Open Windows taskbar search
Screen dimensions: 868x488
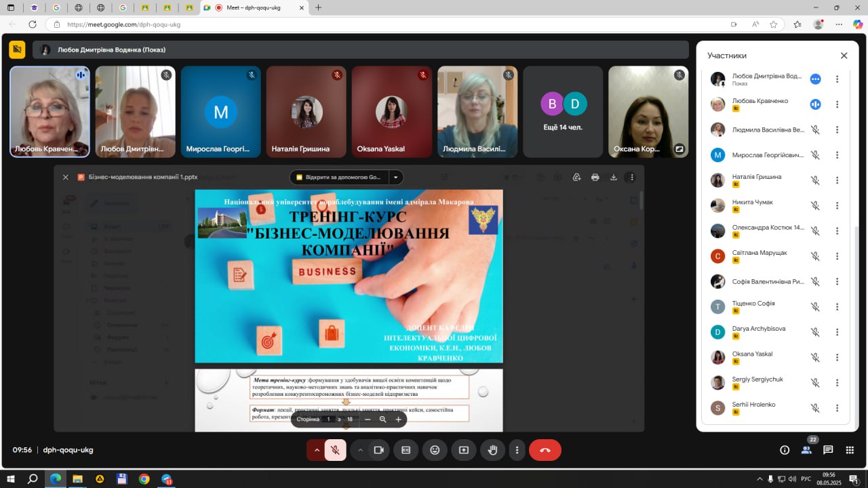[33, 479]
